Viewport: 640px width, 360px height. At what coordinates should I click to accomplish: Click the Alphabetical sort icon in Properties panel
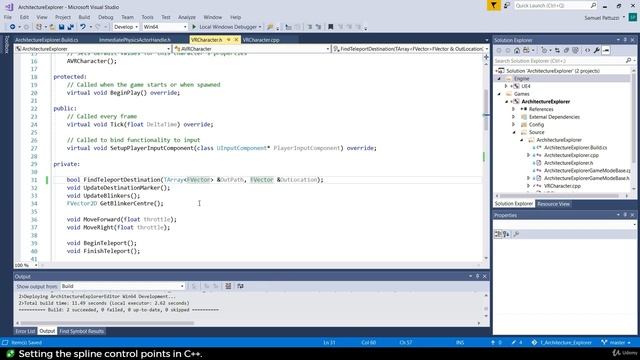pyautogui.click(x=506, y=234)
